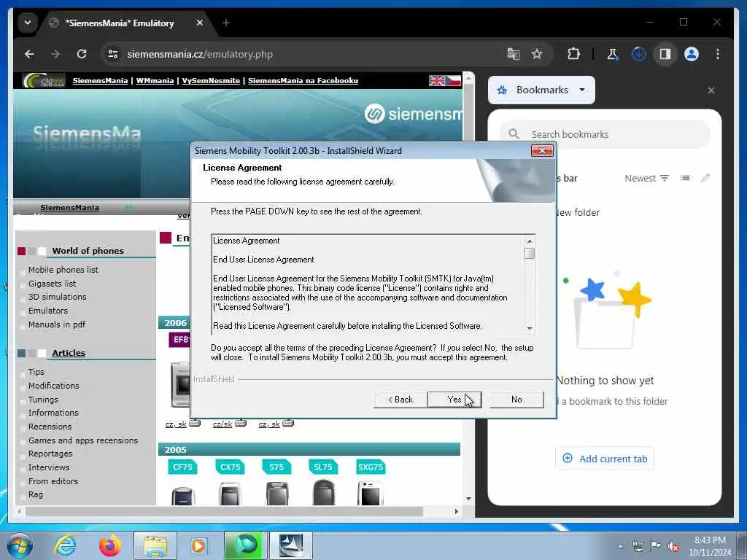Open the Windows Start menu

point(20,545)
